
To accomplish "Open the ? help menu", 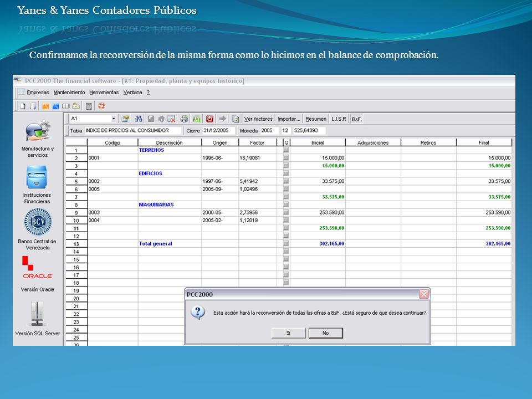I will tap(149, 93).
